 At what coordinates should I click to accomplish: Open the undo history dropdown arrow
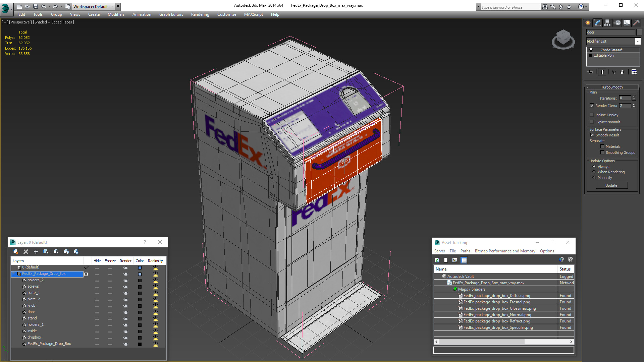coord(49,6)
